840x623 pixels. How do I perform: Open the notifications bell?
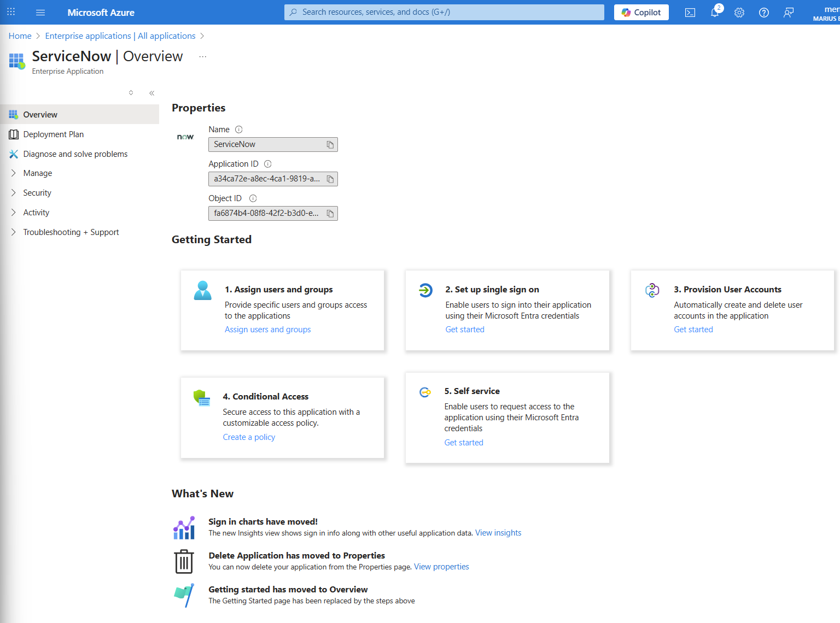click(715, 13)
